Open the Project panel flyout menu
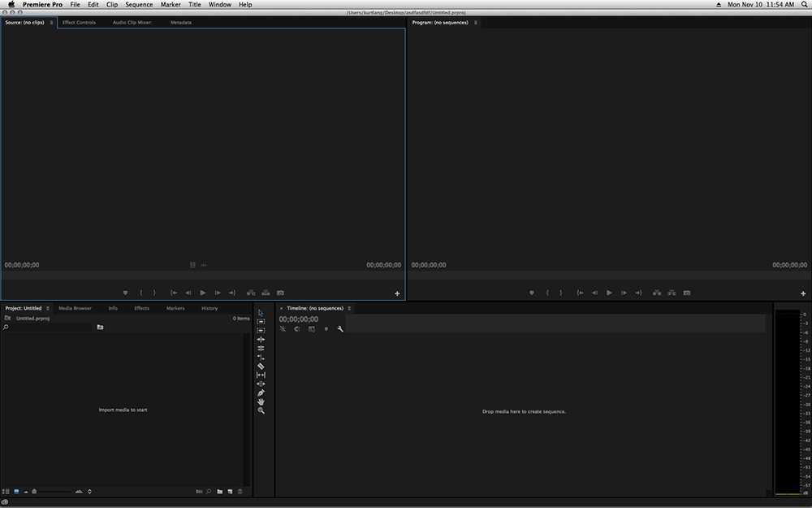 [x=48, y=308]
